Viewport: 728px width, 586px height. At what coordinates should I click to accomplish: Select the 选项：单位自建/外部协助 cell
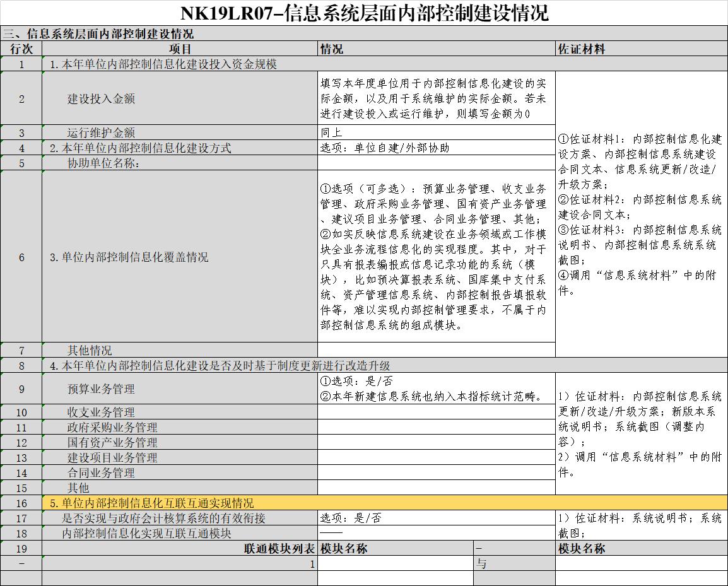pyautogui.click(x=434, y=146)
